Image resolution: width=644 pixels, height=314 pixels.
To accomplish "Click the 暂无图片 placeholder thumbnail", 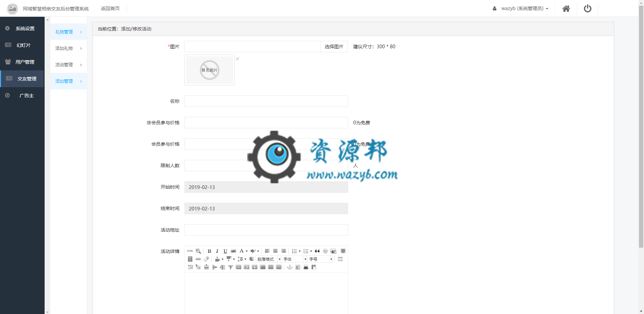I will pyautogui.click(x=210, y=70).
